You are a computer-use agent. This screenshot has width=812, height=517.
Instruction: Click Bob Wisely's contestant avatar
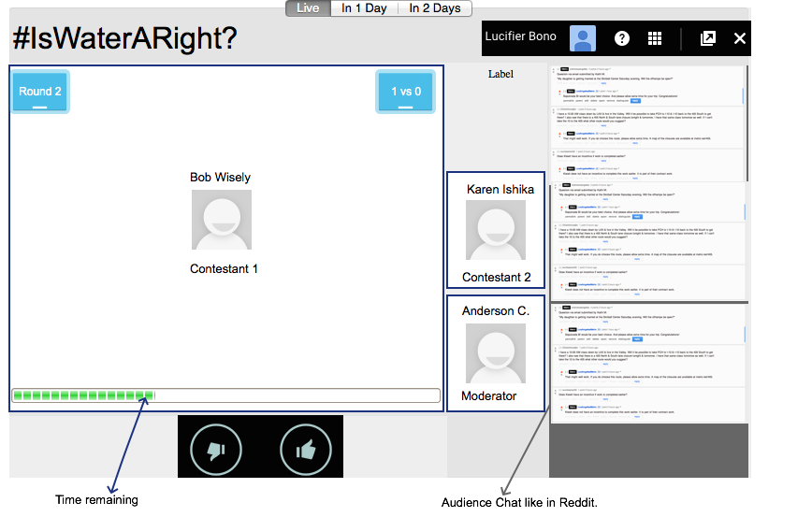(221, 220)
